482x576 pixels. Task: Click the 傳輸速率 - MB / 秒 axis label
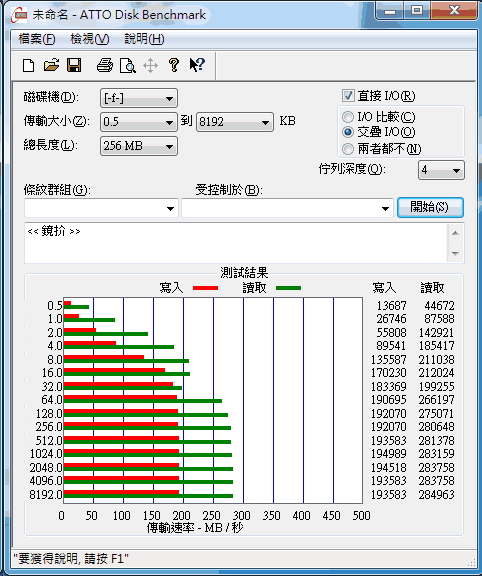coord(195,528)
